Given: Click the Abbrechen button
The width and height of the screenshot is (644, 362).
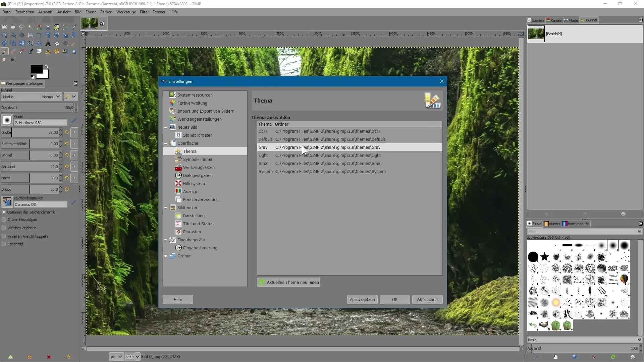Looking at the screenshot, I should 427,300.
